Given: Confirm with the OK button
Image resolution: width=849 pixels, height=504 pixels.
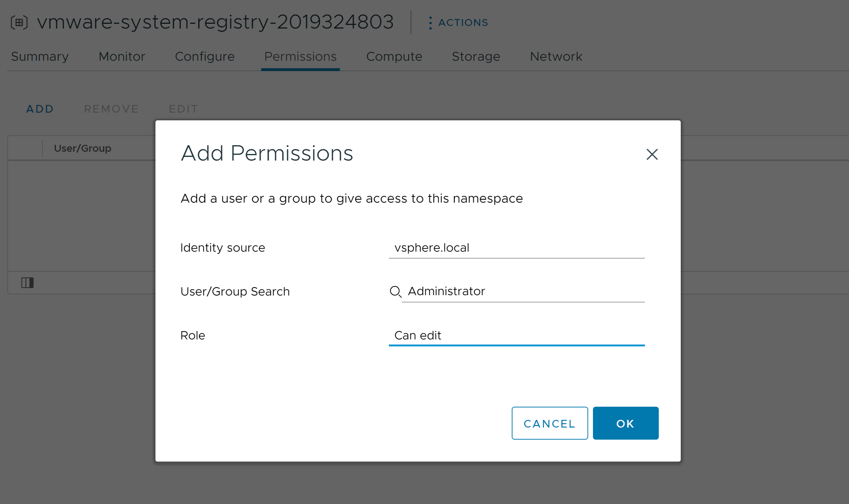Looking at the screenshot, I should click(x=626, y=423).
